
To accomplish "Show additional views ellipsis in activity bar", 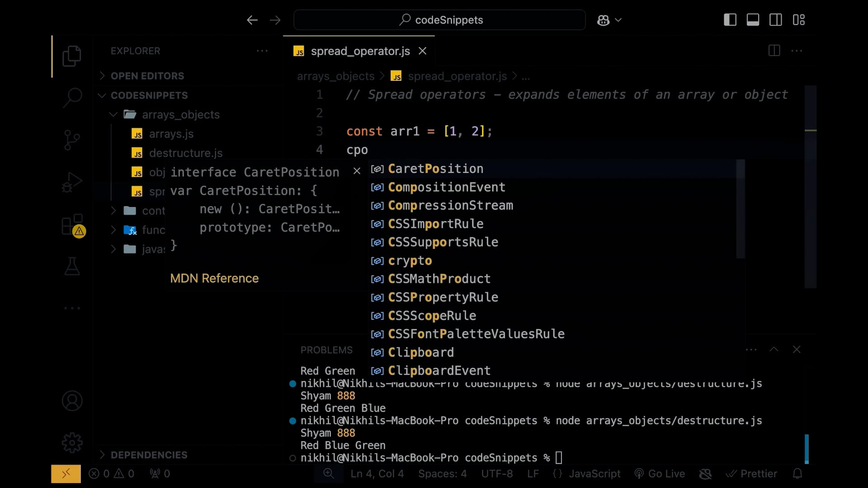I will click(72, 308).
